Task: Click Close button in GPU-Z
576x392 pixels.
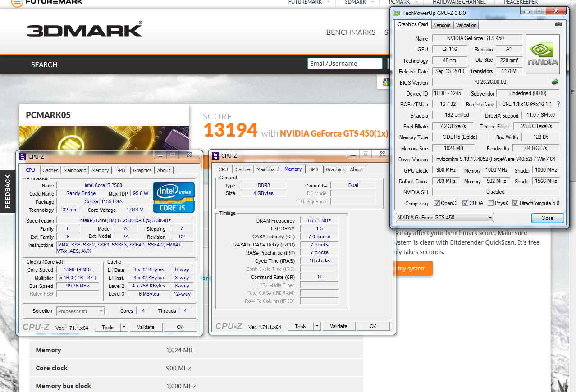Action: coord(547,218)
